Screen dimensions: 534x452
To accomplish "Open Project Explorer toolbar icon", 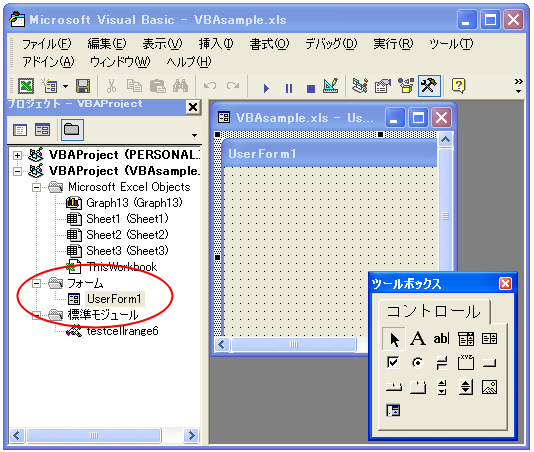I will point(360,86).
